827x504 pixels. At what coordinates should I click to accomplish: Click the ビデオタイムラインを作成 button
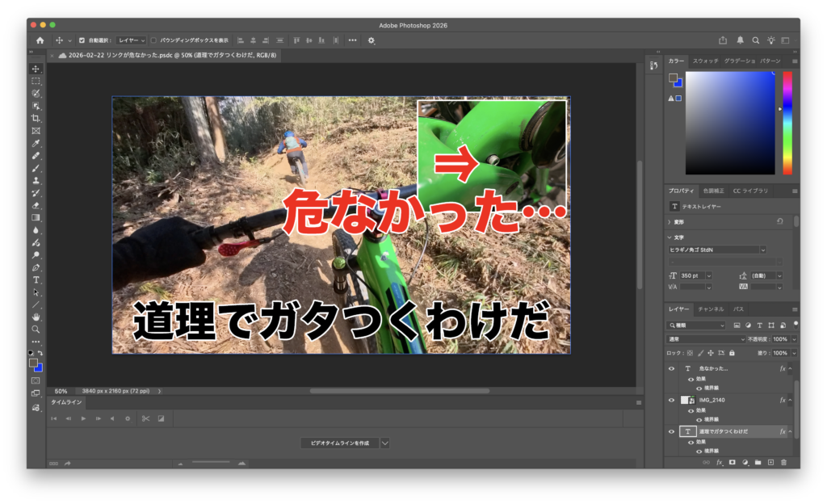[x=339, y=443]
